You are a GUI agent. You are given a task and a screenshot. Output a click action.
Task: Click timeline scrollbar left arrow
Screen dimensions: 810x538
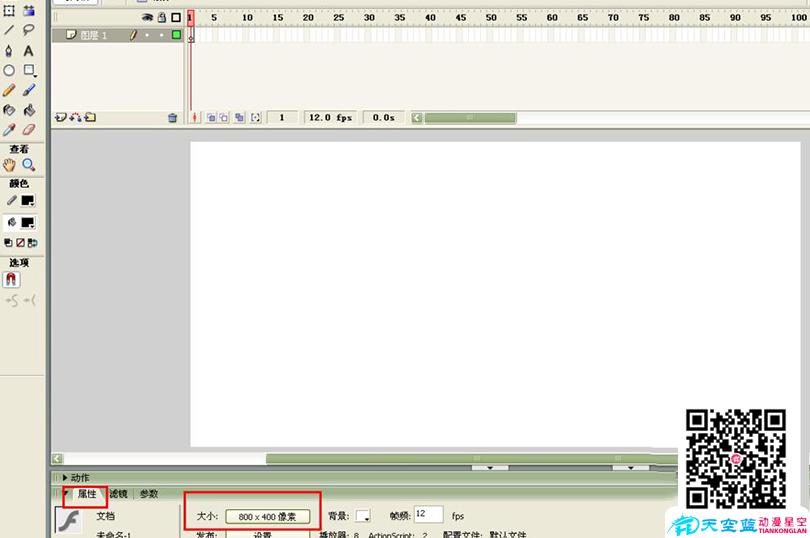[417, 118]
